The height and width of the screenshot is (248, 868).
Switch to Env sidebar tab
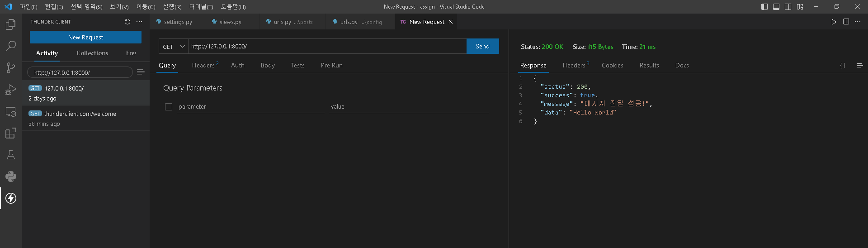point(131,53)
